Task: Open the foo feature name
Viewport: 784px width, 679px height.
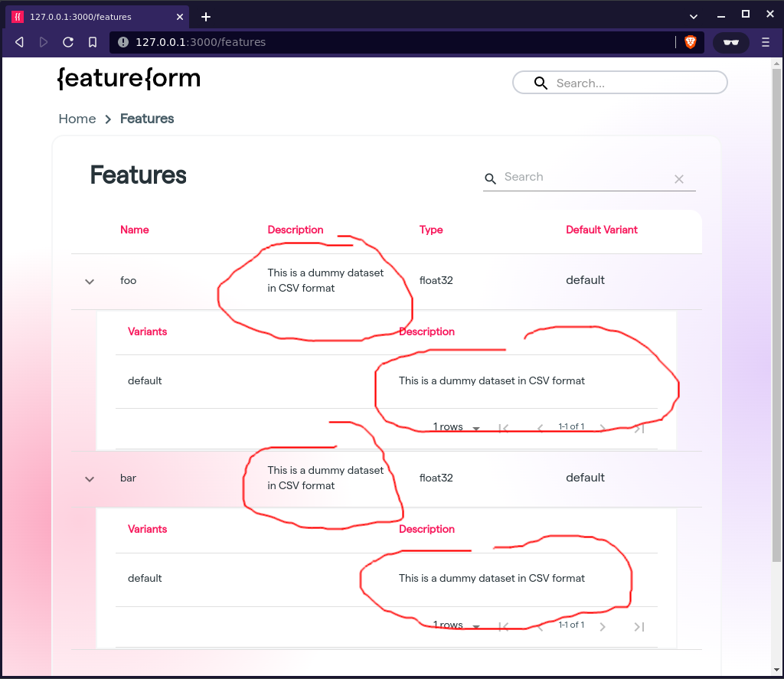Action: pos(128,280)
